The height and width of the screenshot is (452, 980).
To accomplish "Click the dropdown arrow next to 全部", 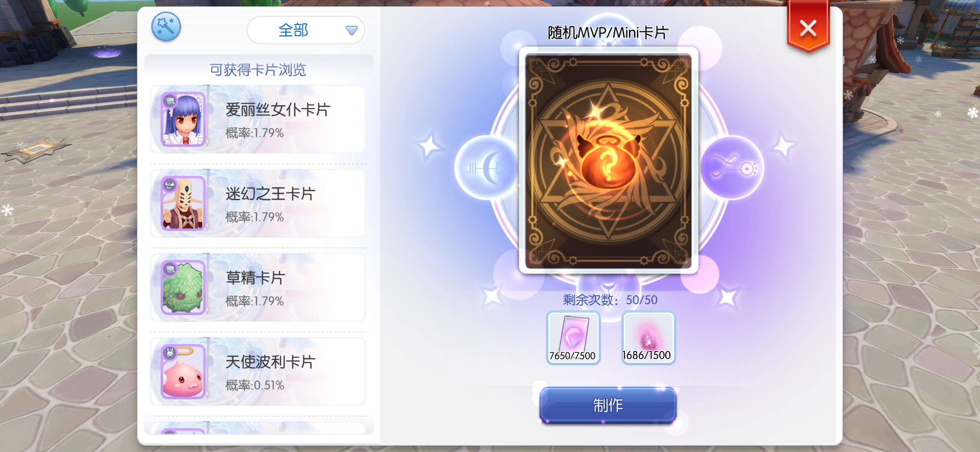I will click(x=351, y=30).
